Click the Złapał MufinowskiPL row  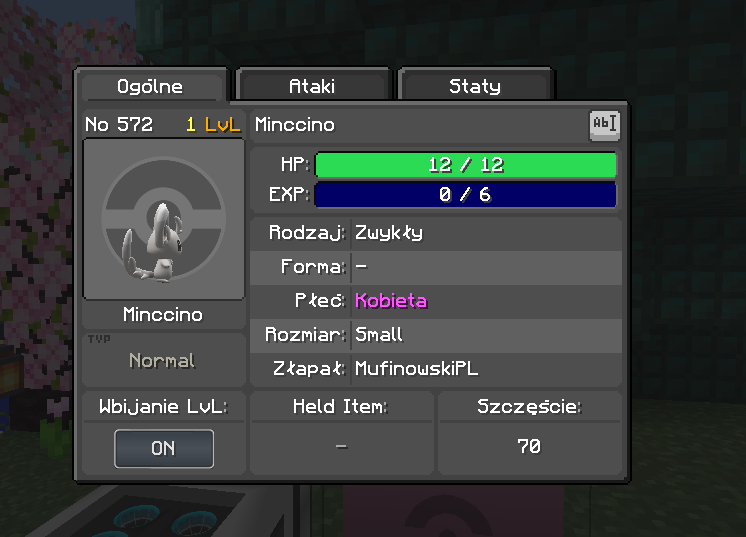pyautogui.click(x=436, y=369)
